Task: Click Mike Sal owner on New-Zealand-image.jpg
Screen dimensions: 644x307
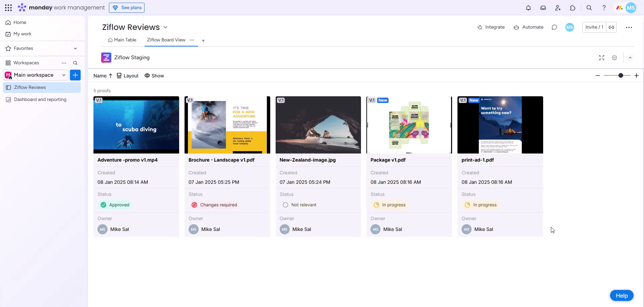Action: tap(295, 229)
